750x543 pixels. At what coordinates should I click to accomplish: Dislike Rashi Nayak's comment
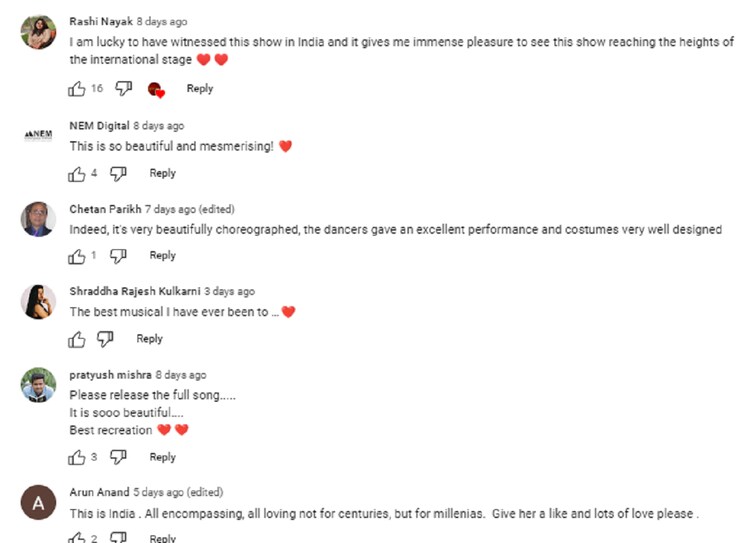123,89
